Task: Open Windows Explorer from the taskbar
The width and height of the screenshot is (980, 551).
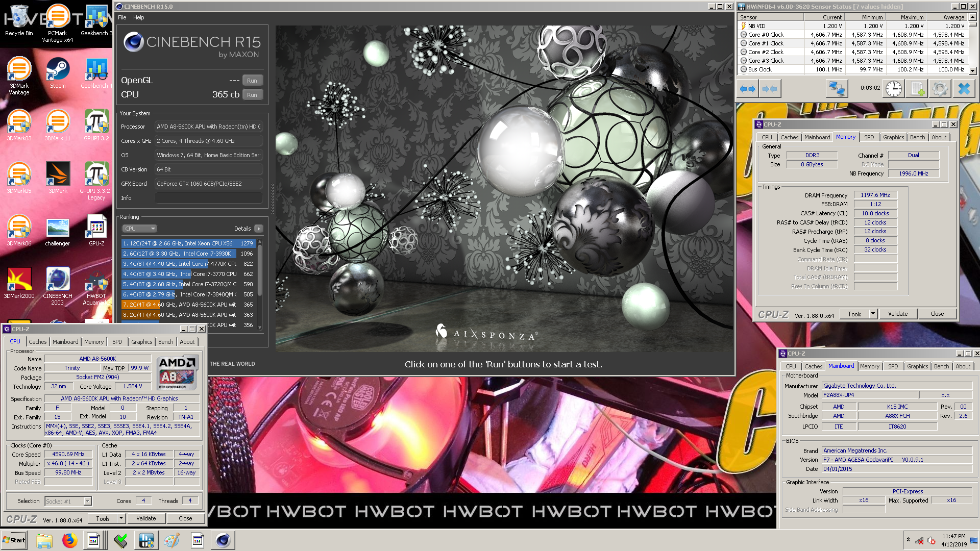Action: pyautogui.click(x=44, y=540)
